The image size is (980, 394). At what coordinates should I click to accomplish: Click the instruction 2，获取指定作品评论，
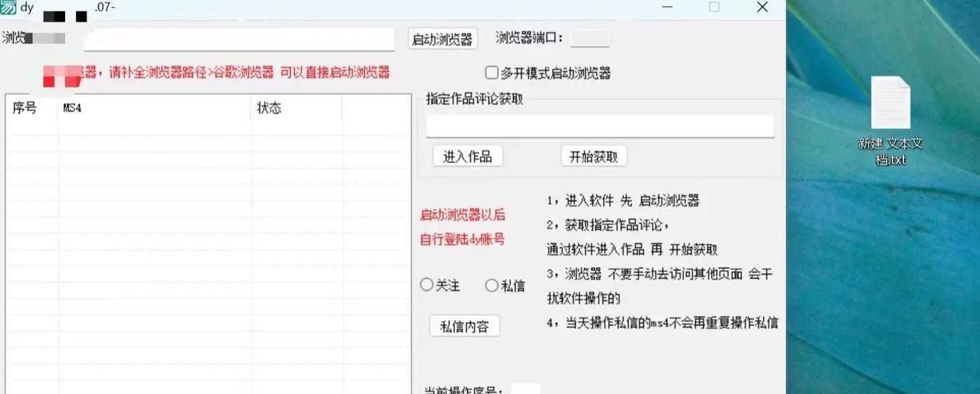(608, 225)
